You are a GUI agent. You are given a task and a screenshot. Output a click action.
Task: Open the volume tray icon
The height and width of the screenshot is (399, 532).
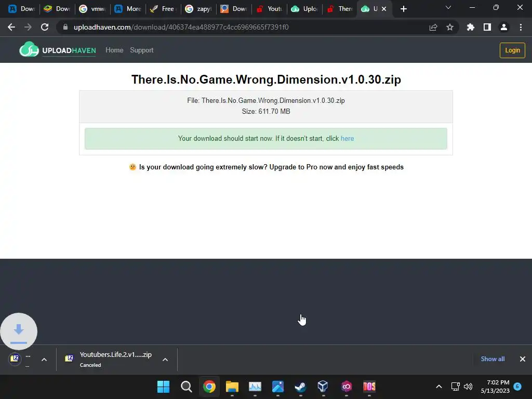468,387
